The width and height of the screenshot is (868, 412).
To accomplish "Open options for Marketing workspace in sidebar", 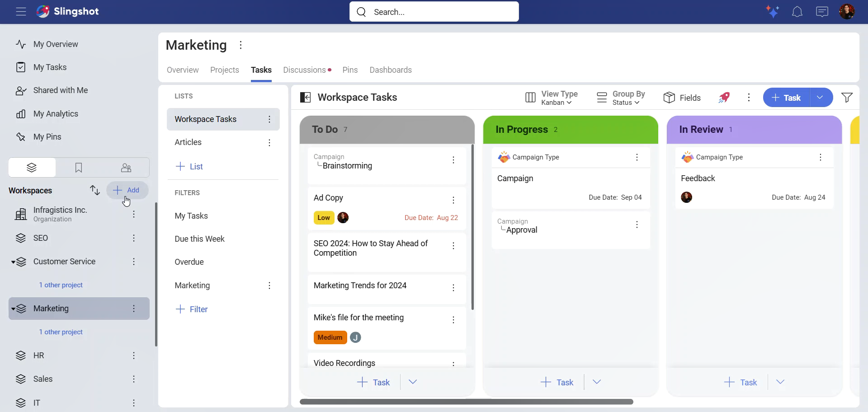I will click(x=134, y=309).
